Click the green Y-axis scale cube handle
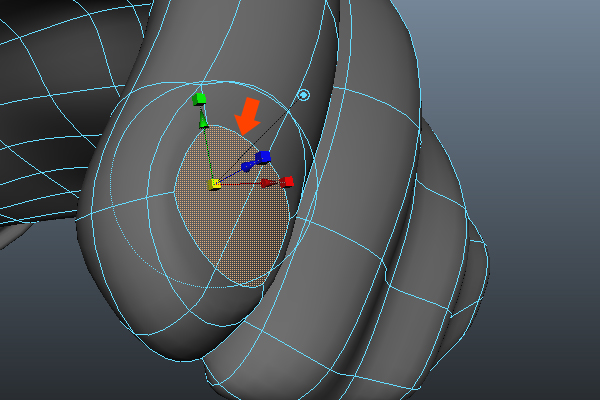600x400 pixels. 199,99
